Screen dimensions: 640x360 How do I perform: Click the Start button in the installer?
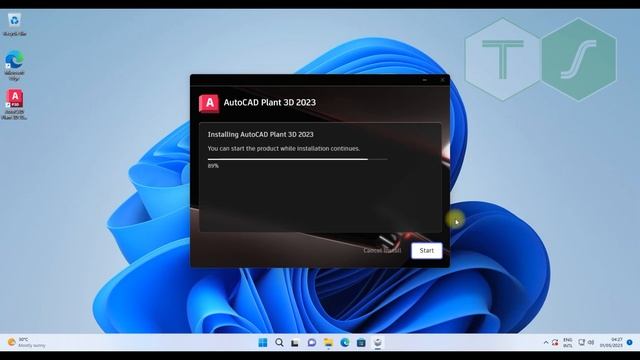(427, 251)
